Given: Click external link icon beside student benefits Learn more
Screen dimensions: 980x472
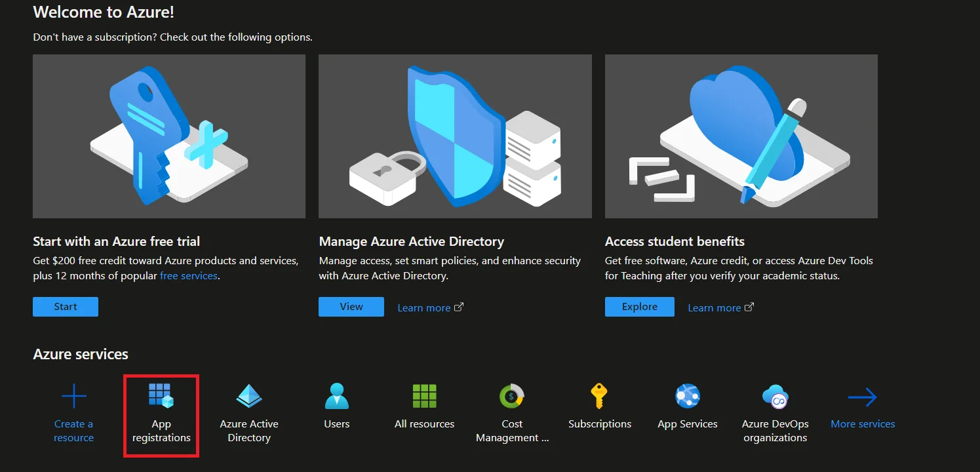Looking at the screenshot, I should [749, 307].
